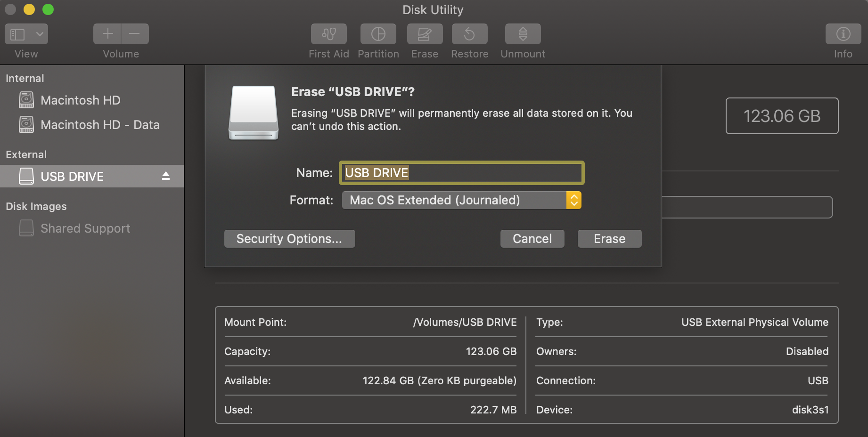
Task: Select Shared Support under Disk Images
Action: (x=85, y=228)
